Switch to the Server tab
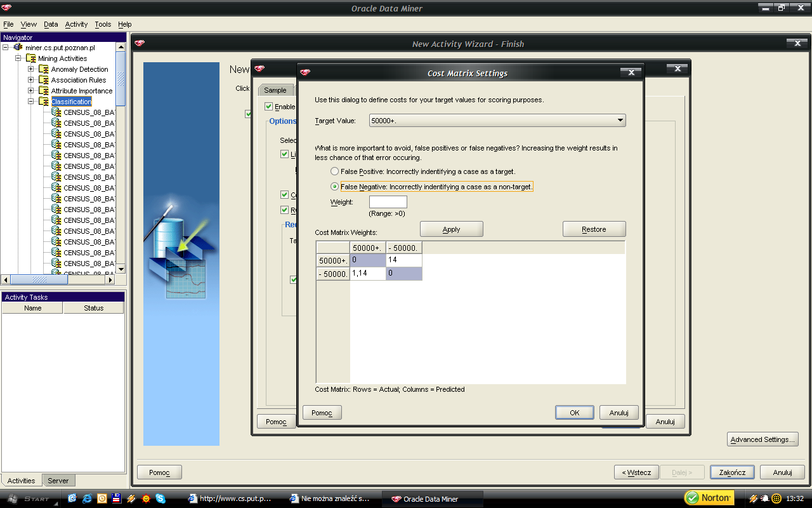Viewport: 812px width, 508px height. (58, 481)
